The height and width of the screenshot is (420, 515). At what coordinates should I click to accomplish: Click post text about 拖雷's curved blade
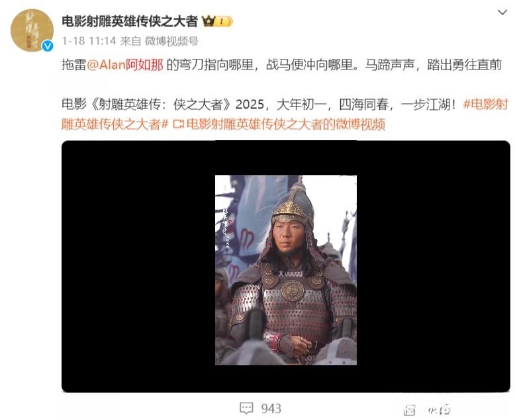click(281, 65)
